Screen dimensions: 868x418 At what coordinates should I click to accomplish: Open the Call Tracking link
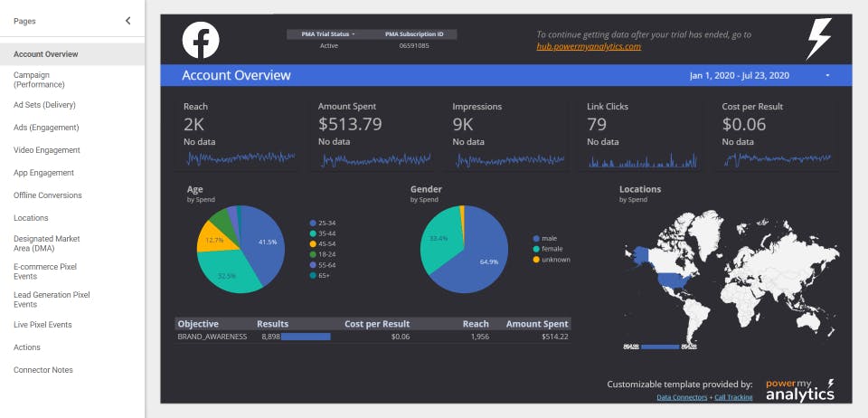click(x=733, y=397)
